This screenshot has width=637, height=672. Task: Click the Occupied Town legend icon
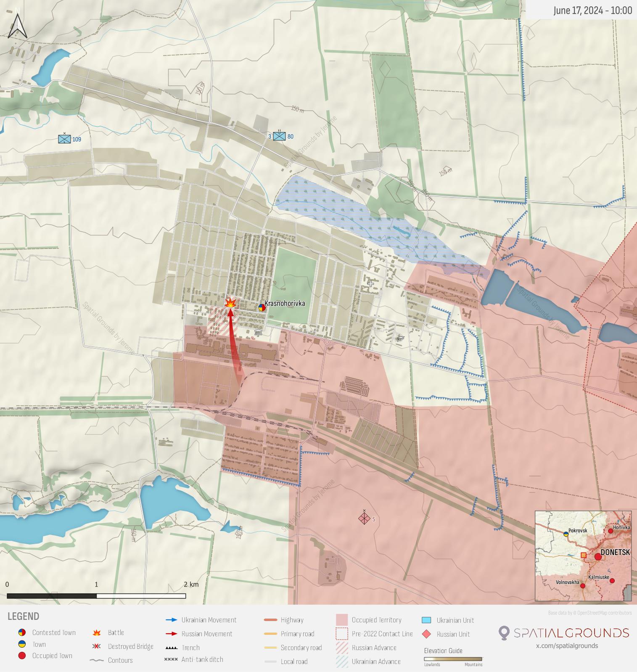[x=22, y=656]
